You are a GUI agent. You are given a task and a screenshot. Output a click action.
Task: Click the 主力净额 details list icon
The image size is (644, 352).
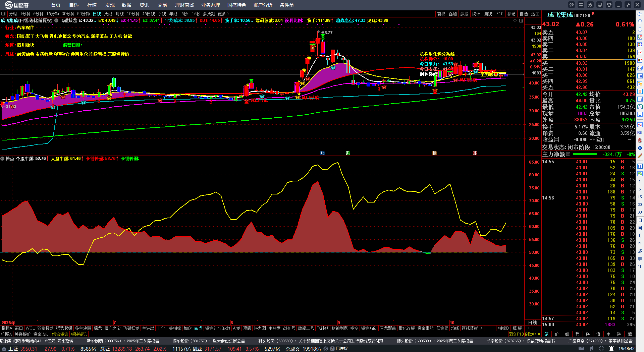click(x=568, y=154)
